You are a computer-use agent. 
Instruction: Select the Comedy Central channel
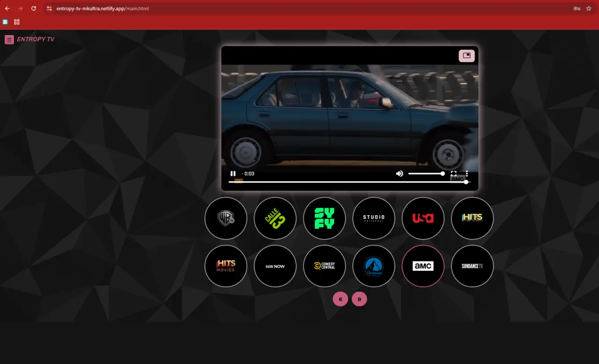pyautogui.click(x=324, y=266)
